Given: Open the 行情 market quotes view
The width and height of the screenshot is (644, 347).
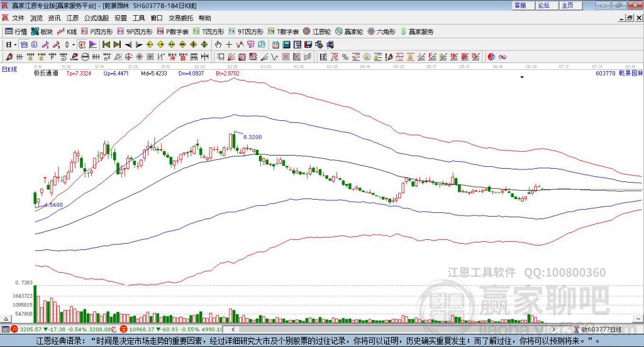Looking at the screenshot, I should 16,31.
